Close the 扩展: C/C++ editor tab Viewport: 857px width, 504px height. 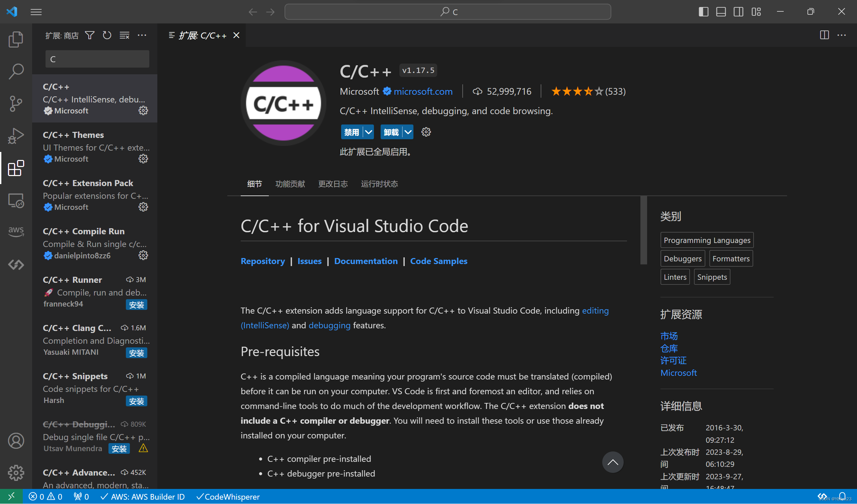point(236,35)
